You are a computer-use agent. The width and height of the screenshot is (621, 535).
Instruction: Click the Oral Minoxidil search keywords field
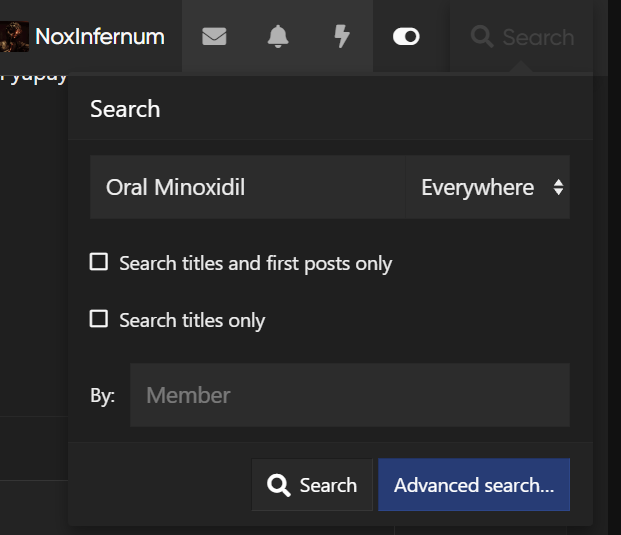click(x=248, y=187)
